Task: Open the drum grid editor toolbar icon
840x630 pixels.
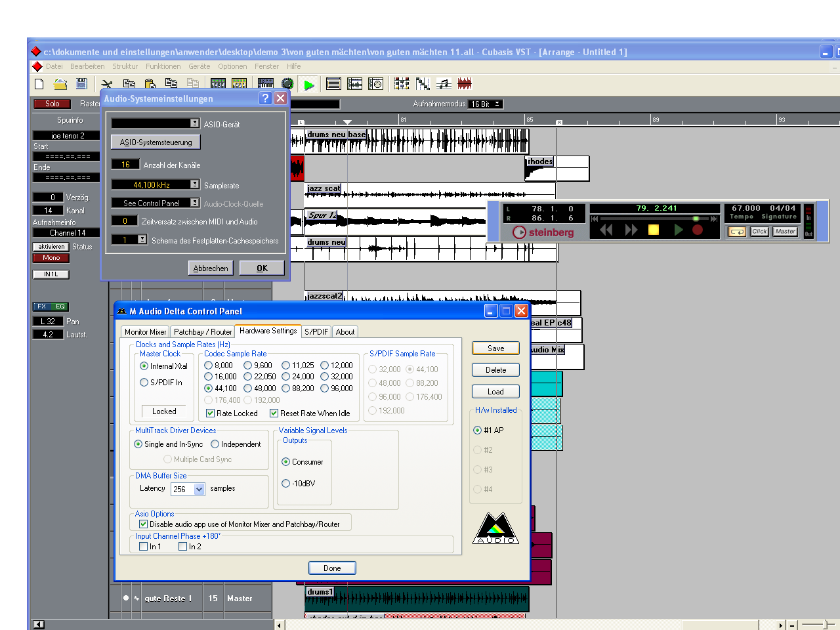Action: click(402, 84)
